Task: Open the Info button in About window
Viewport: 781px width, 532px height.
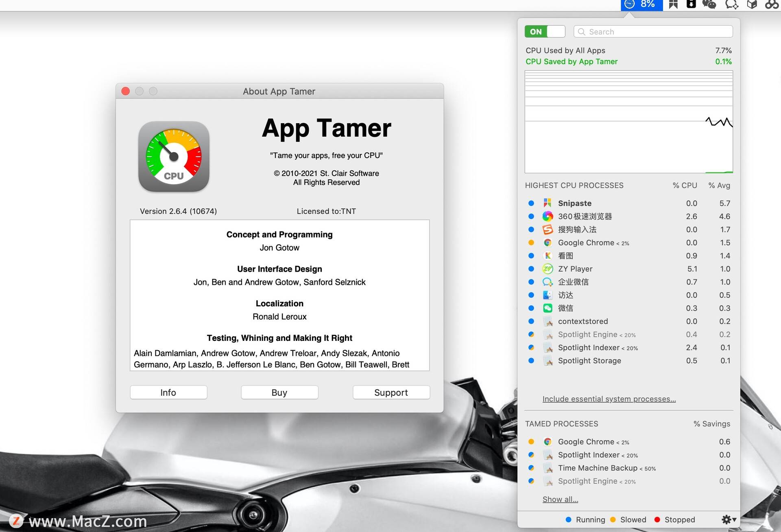Action: (168, 392)
